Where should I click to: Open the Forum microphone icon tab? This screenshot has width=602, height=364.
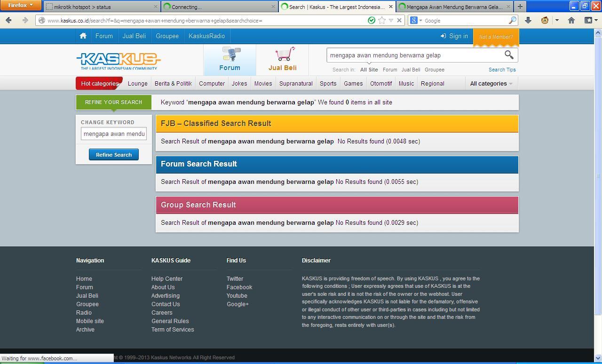[230, 60]
